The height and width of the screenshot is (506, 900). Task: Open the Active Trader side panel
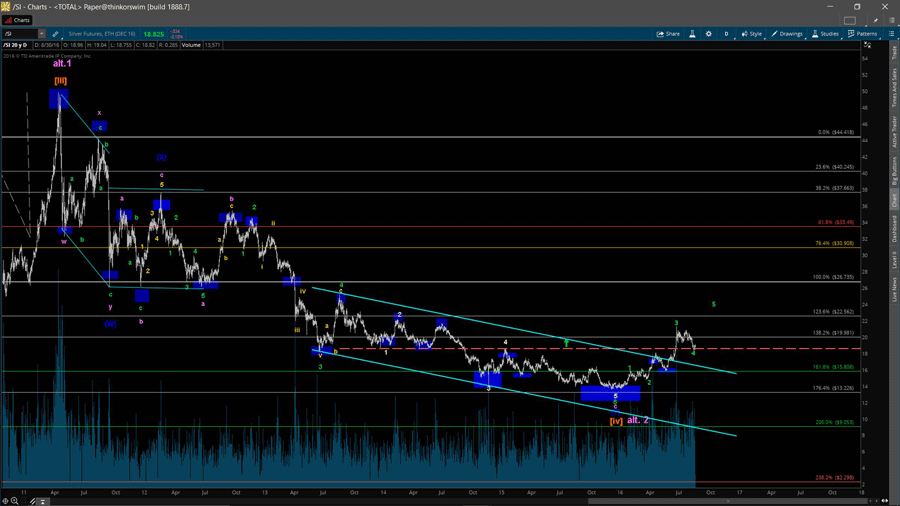pyautogui.click(x=894, y=132)
